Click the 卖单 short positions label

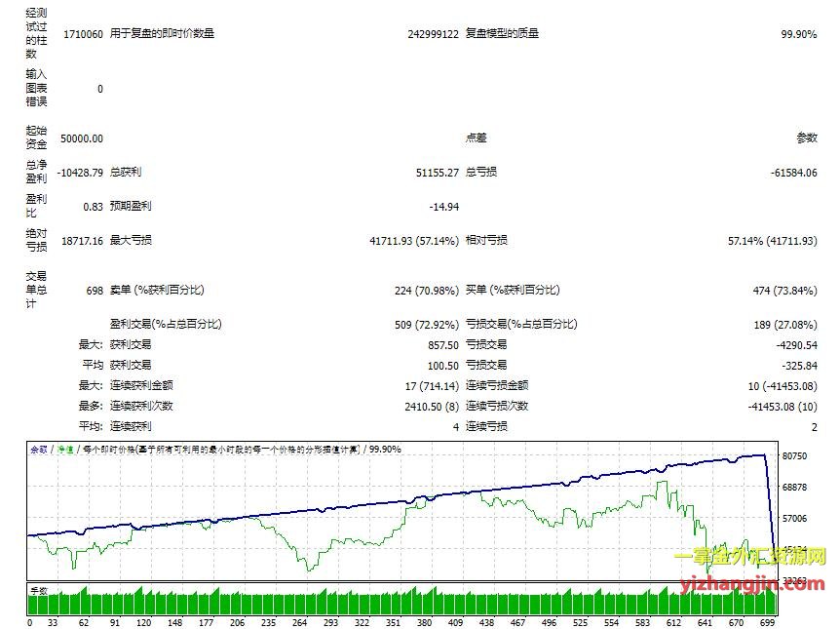[157, 290]
